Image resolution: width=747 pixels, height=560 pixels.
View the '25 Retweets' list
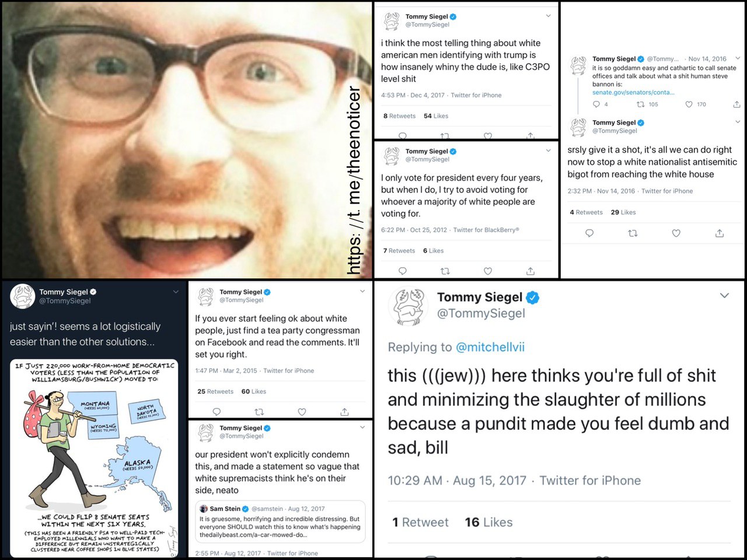215,391
